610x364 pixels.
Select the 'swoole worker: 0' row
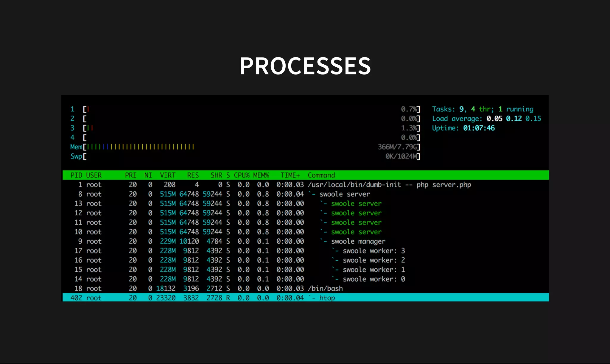306,279
